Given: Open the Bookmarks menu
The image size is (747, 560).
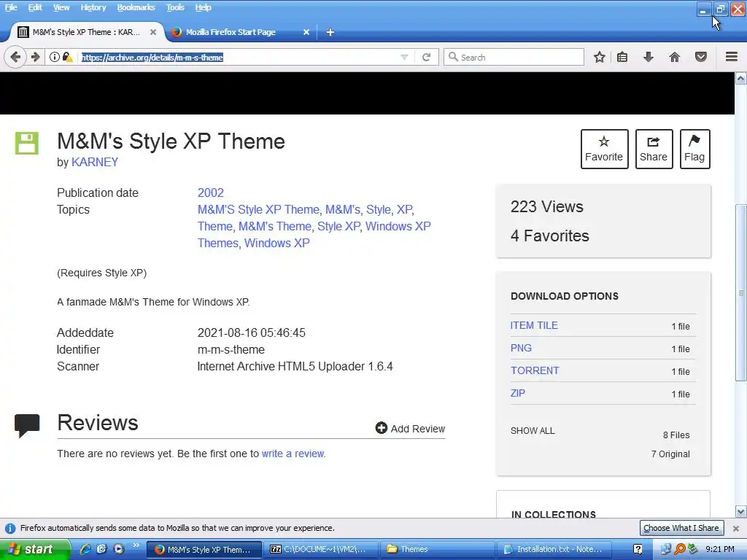Looking at the screenshot, I should pos(136,7).
